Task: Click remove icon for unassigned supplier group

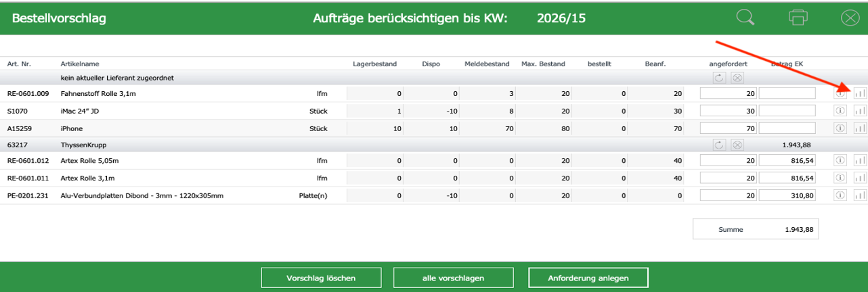Action: click(x=737, y=78)
